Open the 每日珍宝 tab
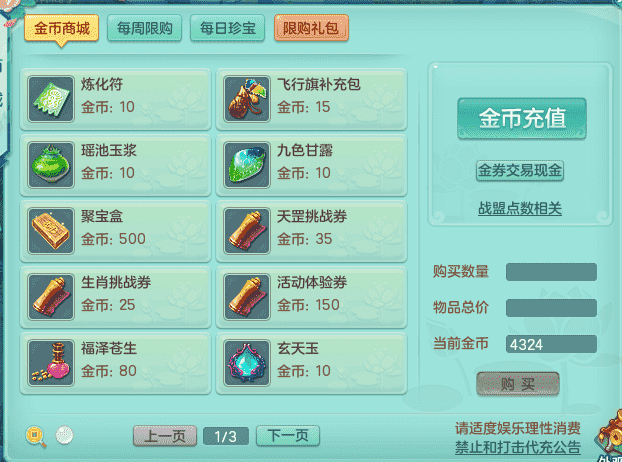The width and height of the screenshot is (622, 462). pyautogui.click(x=227, y=28)
